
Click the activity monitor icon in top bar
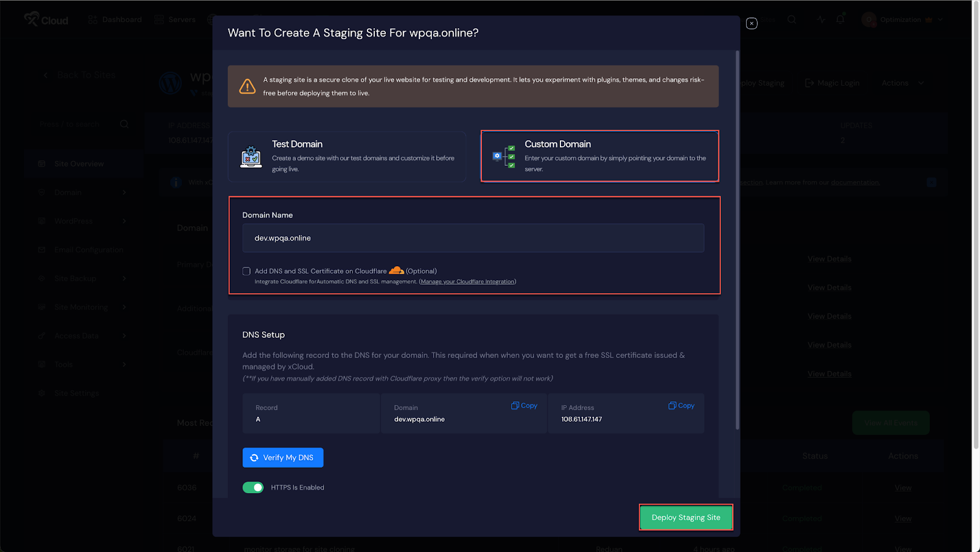(x=821, y=19)
